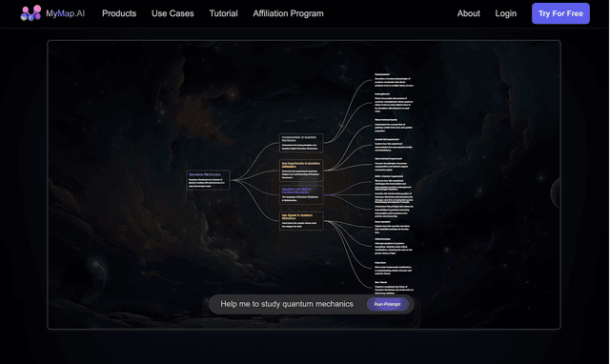This screenshot has height=364, width=610.
Task: Go to the Tutorial page
Action: (x=223, y=13)
